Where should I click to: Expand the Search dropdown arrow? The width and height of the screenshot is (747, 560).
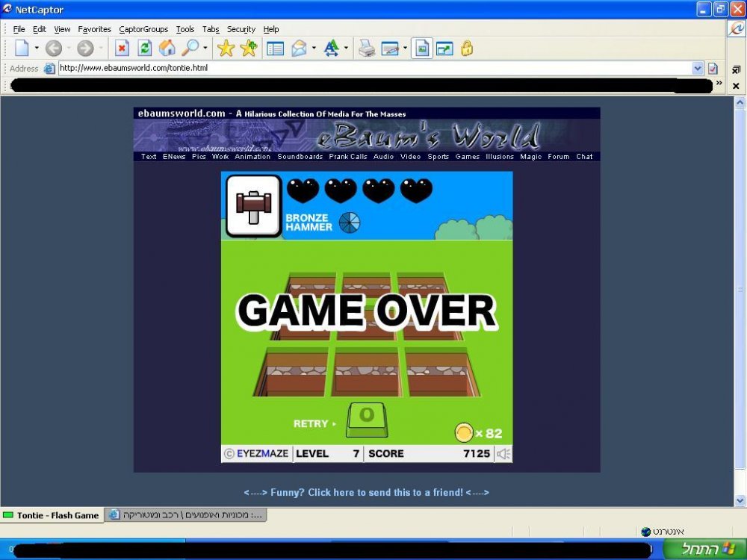point(205,48)
